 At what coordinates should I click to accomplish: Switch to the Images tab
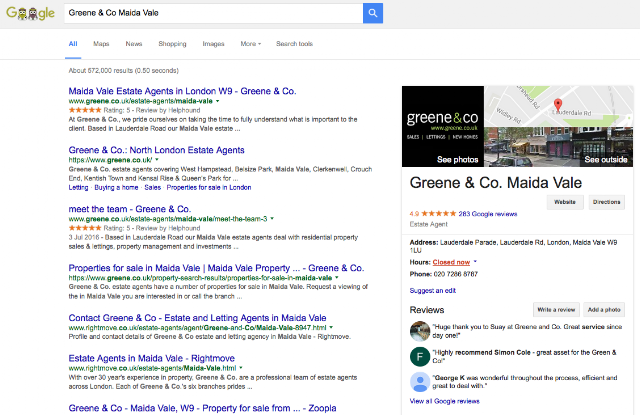[x=213, y=44]
